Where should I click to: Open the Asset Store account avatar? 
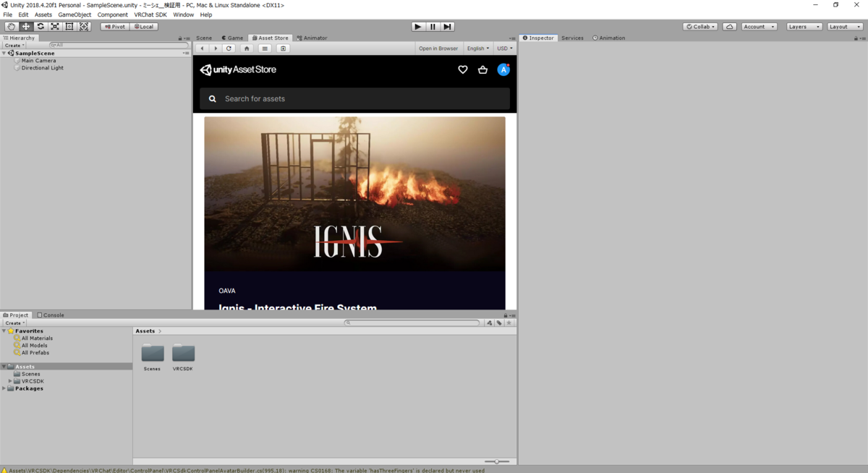(x=503, y=70)
